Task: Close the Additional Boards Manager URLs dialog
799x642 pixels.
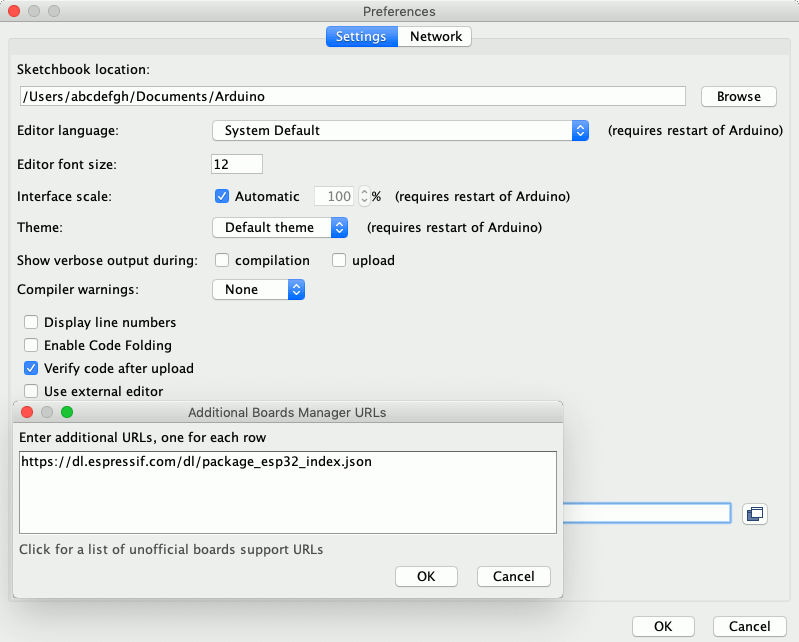Action: 28,412
